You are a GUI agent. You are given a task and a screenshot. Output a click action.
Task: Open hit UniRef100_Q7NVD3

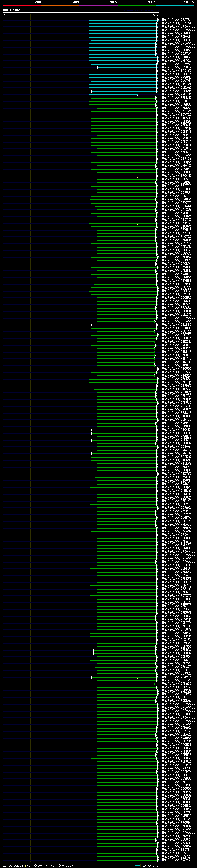176,836
